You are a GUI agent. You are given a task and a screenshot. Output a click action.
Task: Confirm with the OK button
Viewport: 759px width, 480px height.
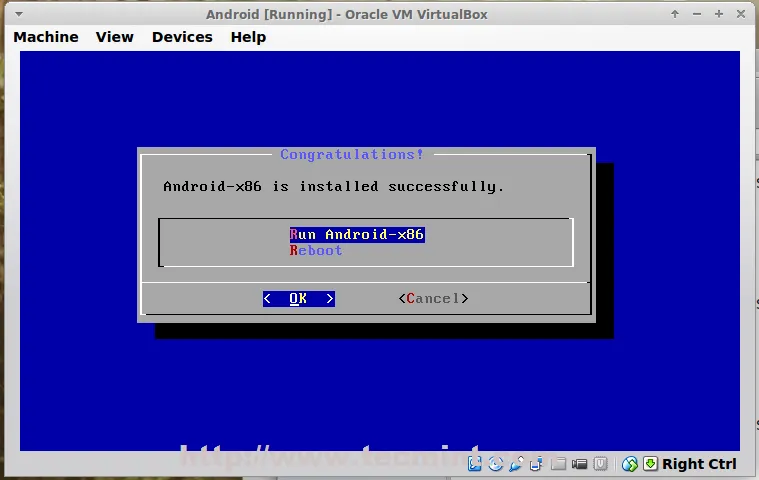299,299
